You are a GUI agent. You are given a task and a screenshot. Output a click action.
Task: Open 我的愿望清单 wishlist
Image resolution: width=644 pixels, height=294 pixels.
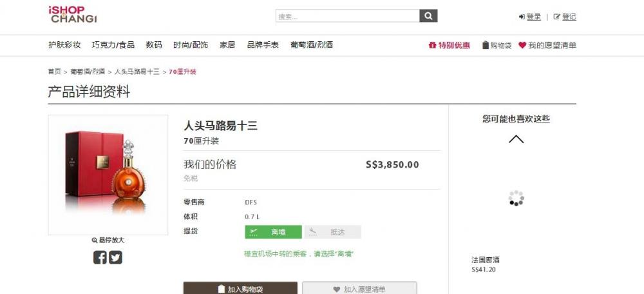point(547,45)
